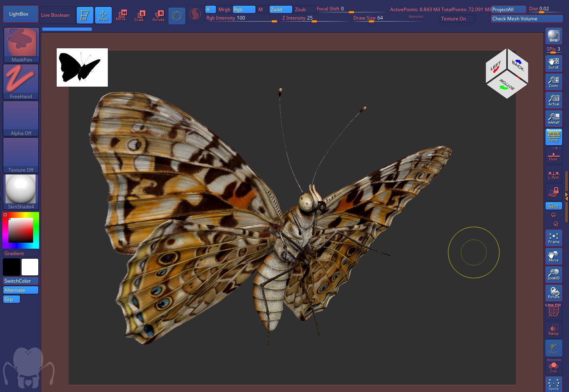Image resolution: width=569 pixels, height=392 pixels.
Task: Open the LightBox browser
Action: (x=20, y=14)
